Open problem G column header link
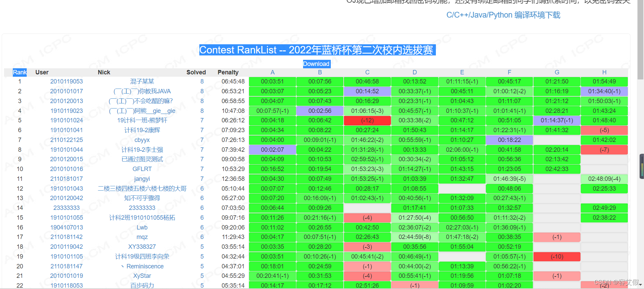The width and height of the screenshot is (644, 289). 557,72
